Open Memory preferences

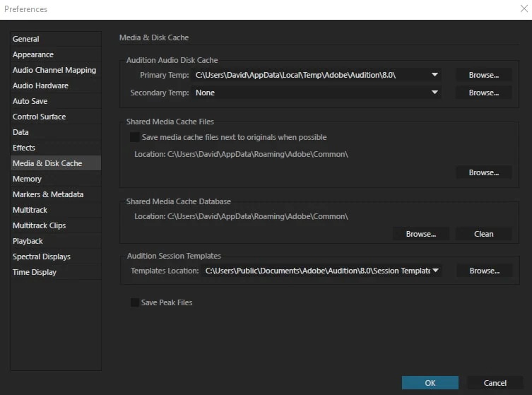point(56,179)
